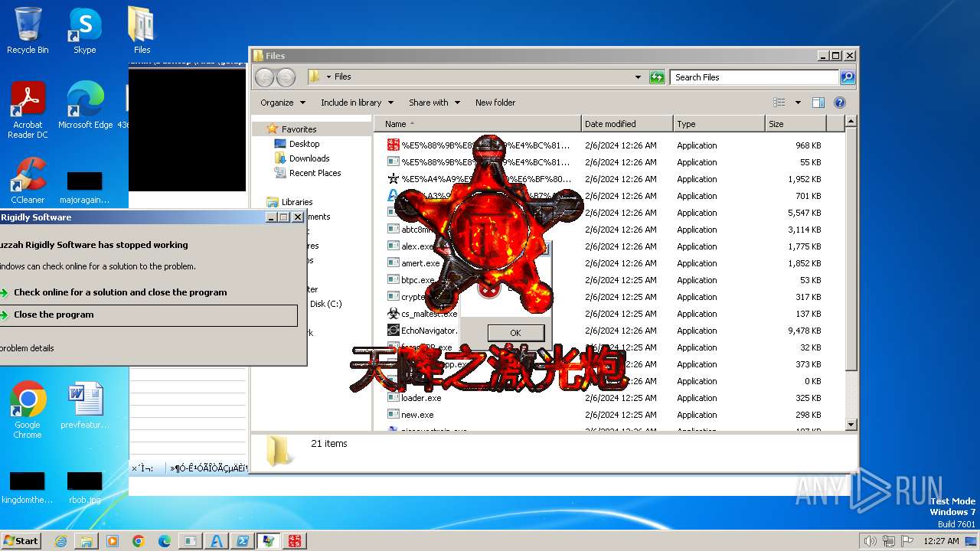This screenshot has width=980, height=551.
Task: Refresh the Files folder view
Action: coord(657,77)
